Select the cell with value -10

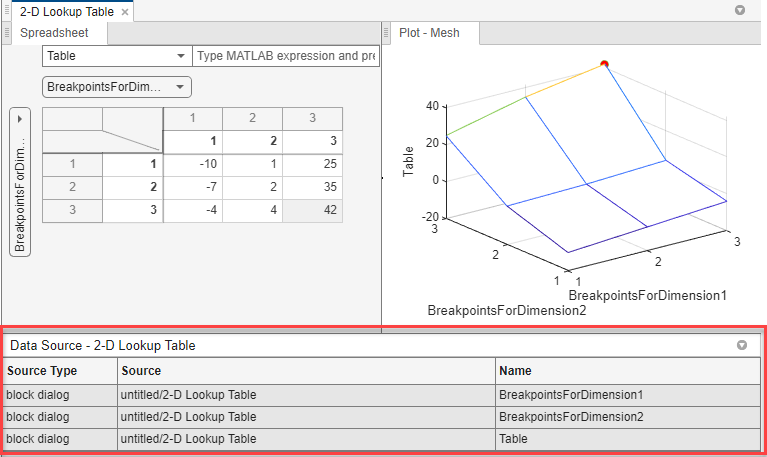pyautogui.click(x=192, y=163)
